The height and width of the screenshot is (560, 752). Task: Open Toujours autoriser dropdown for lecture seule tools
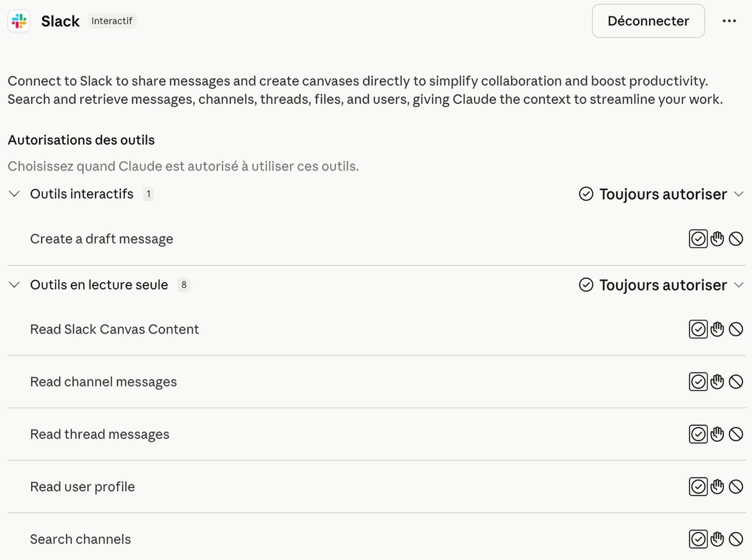coord(661,285)
